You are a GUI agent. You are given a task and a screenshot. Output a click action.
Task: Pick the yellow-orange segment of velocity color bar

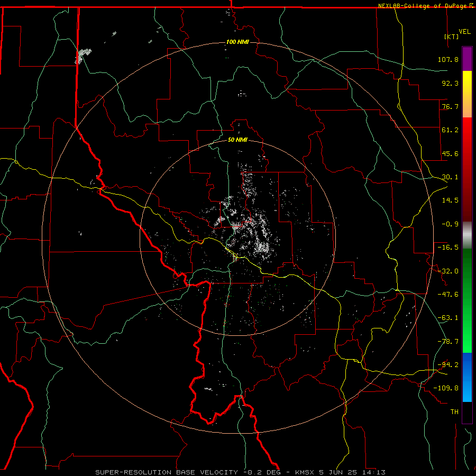pyautogui.click(x=467, y=94)
